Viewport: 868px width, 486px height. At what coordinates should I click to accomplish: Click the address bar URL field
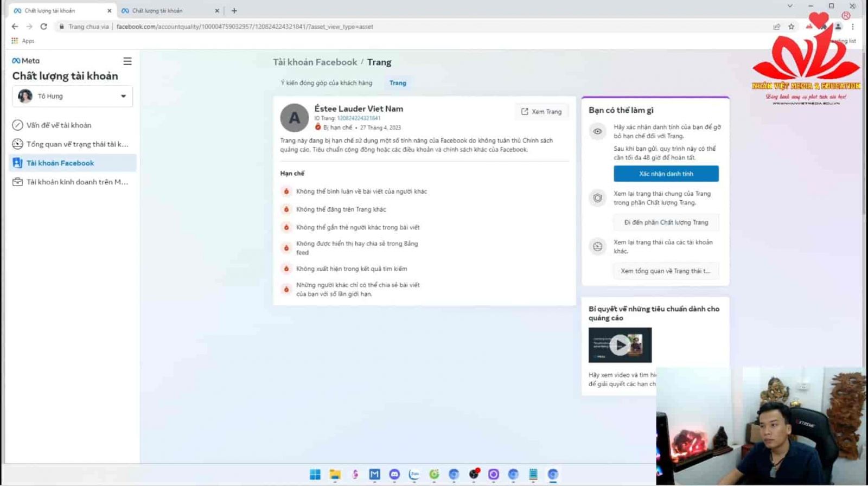click(x=412, y=27)
